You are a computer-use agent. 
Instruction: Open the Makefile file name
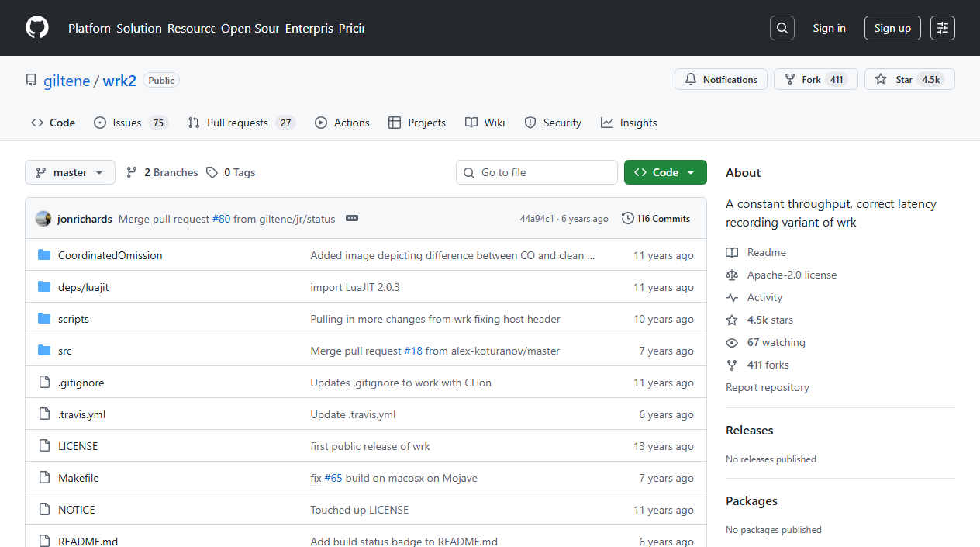[78, 478]
